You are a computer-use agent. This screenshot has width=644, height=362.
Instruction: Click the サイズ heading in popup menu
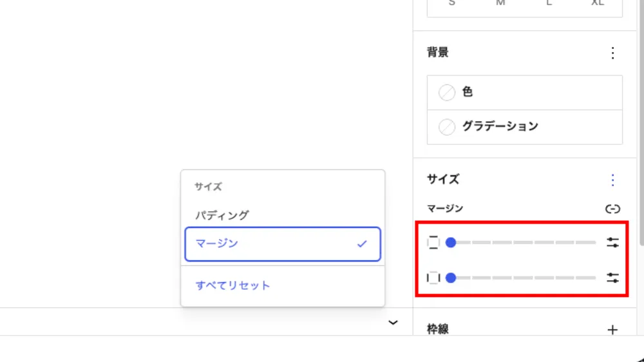(x=208, y=187)
